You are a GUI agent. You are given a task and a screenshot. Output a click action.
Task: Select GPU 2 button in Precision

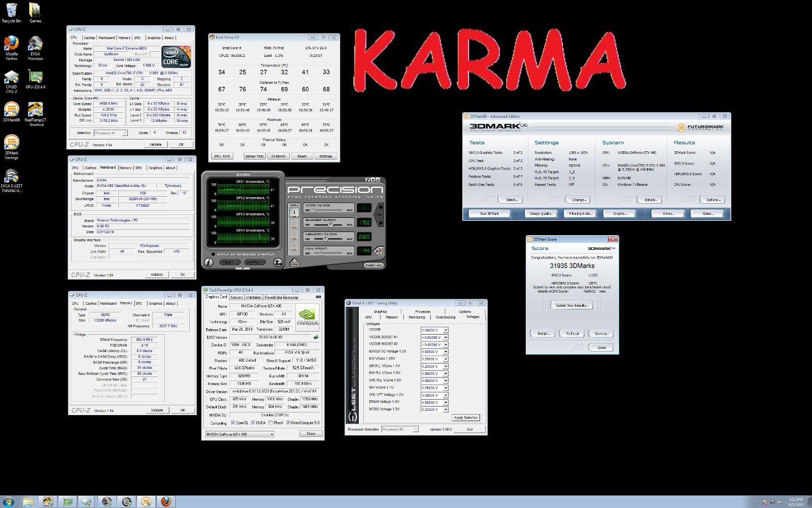click(x=294, y=224)
